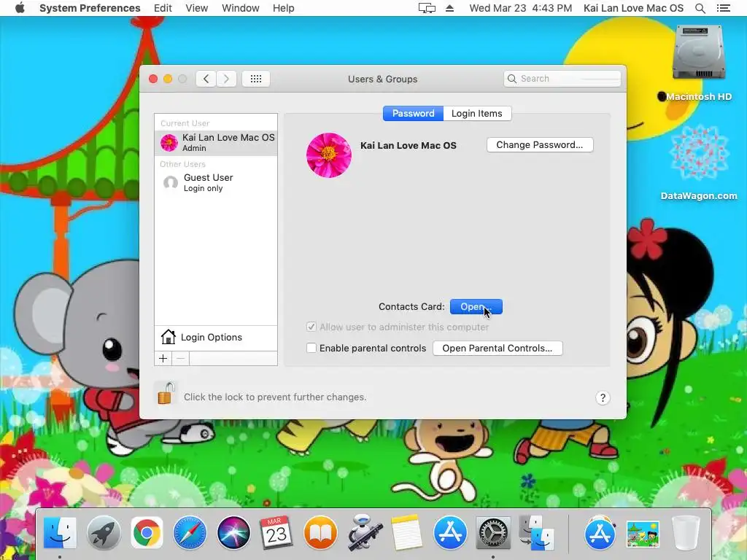The image size is (747, 560).
Task: Open the View menu
Action: [197, 8]
